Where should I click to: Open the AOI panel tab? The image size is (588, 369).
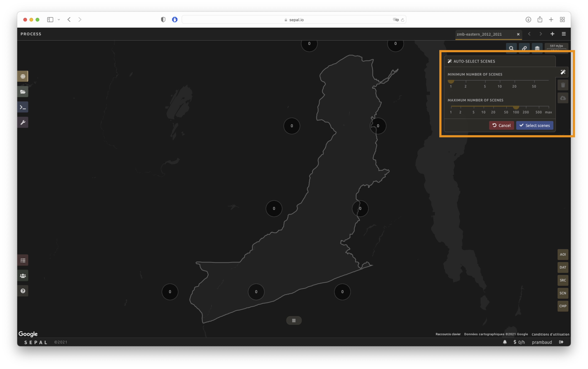563,254
